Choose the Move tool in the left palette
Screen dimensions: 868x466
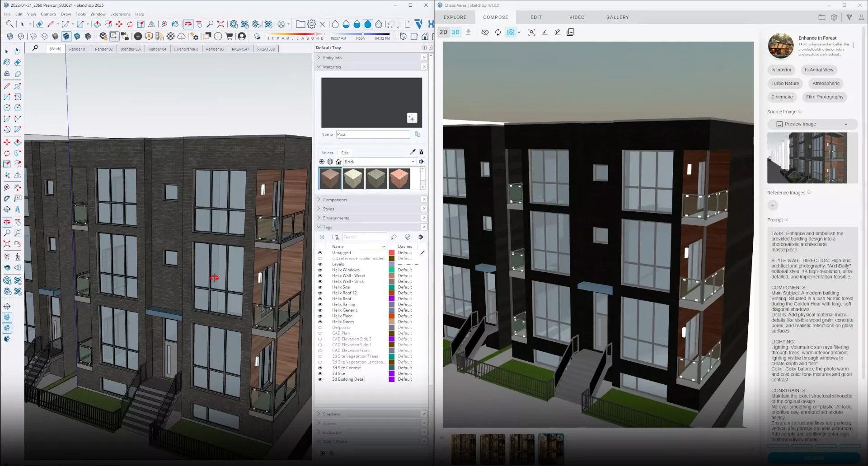pos(7,142)
